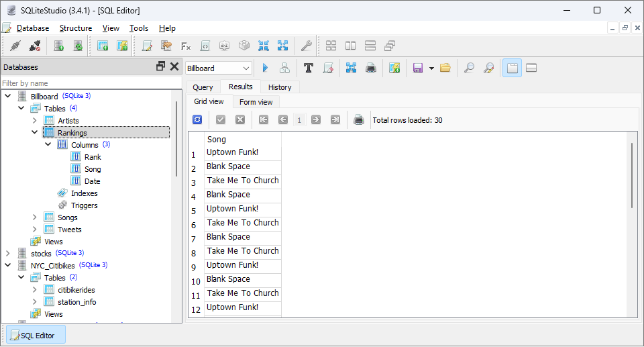Screen dimensions: 644x347
Task: Commit changes with the checkmark icon
Action: (221, 119)
